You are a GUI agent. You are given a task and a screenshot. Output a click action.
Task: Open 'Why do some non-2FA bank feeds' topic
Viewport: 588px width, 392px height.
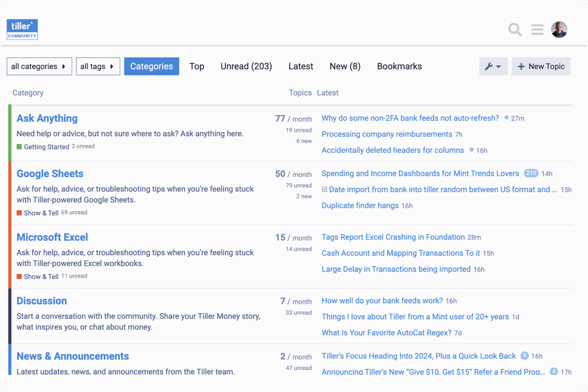click(x=410, y=118)
